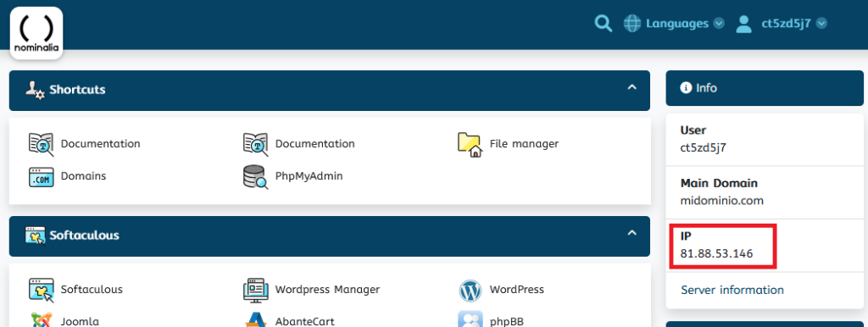This screenshot has width=868, height=327.
Task: Open the phpBB installer link
Action: (x=507, y=321)
